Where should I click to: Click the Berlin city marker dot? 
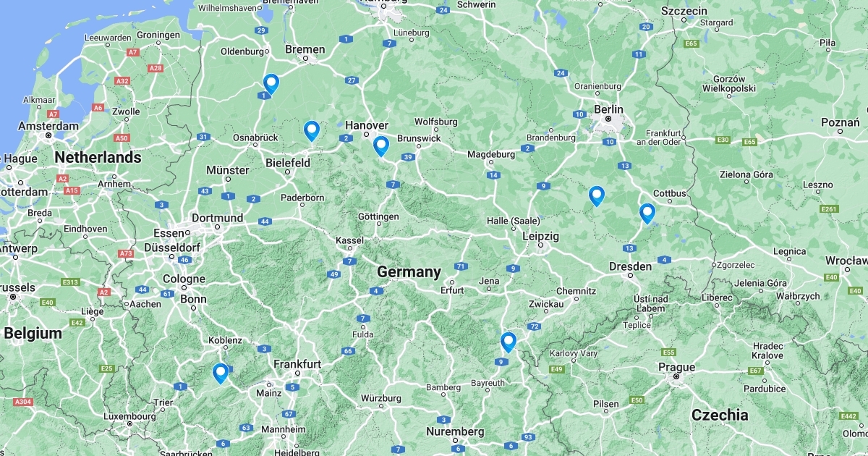pyautogui.click(x=609, y=119)
